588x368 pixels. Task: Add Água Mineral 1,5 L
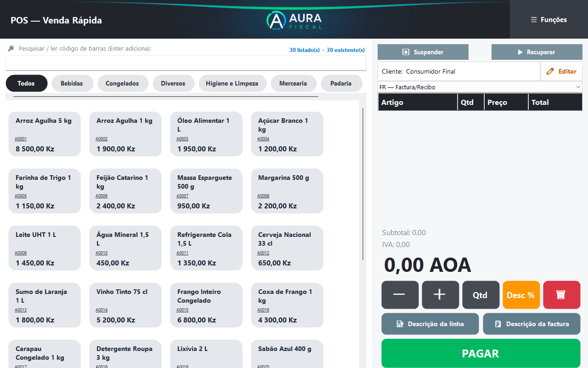[x=125, y=248]
